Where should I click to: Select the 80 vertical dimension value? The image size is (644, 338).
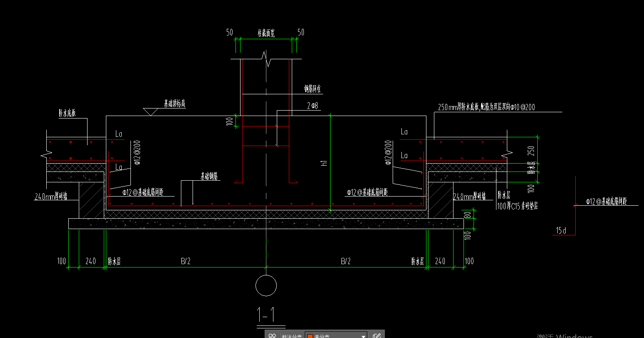[x=468, y=215]
